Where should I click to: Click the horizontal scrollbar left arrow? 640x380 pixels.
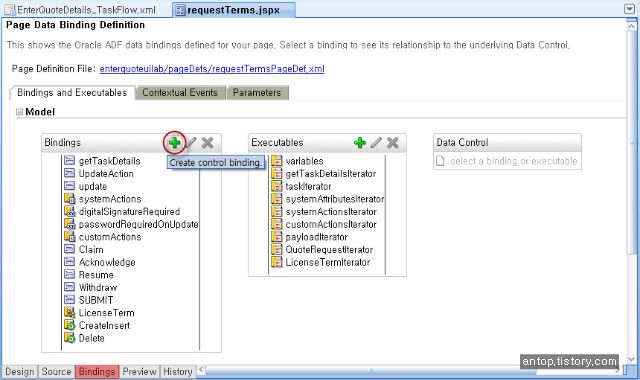tap(201, 370)
